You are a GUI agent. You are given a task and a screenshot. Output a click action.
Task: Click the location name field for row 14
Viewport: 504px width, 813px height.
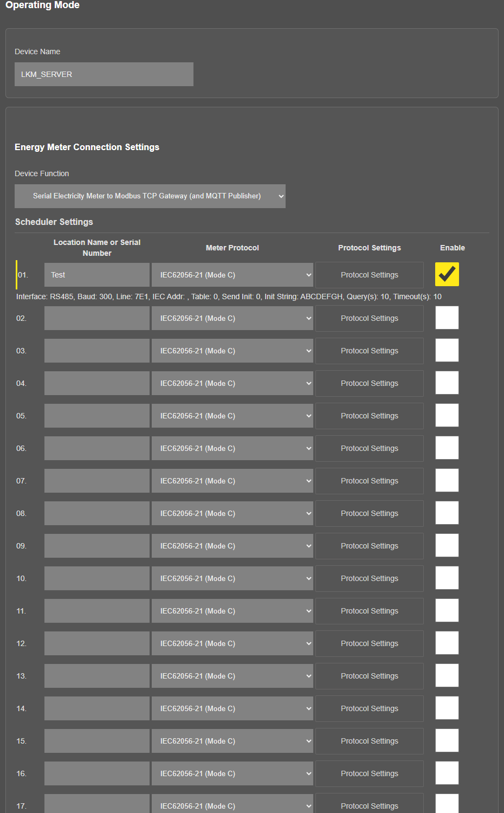pyautogui.click(x=97, y=708)
